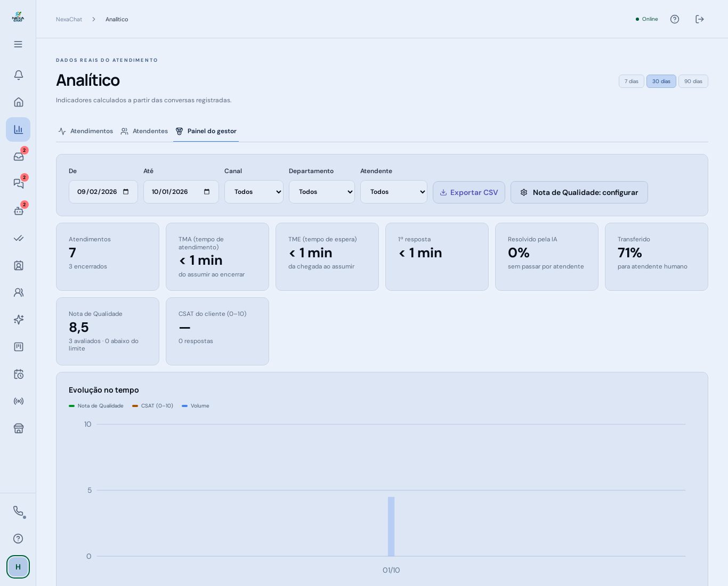Open the Atendente dropdown
The image size is (728, 586).
point(394,192)
